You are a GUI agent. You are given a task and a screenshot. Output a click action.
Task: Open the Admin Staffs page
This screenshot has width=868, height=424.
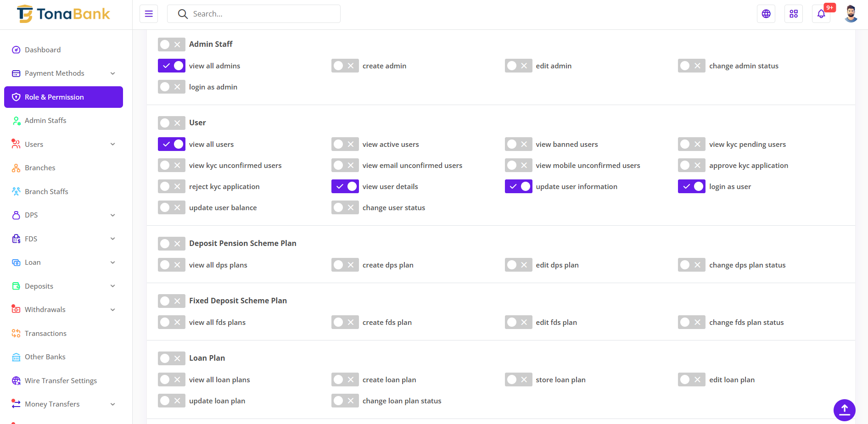45,121
